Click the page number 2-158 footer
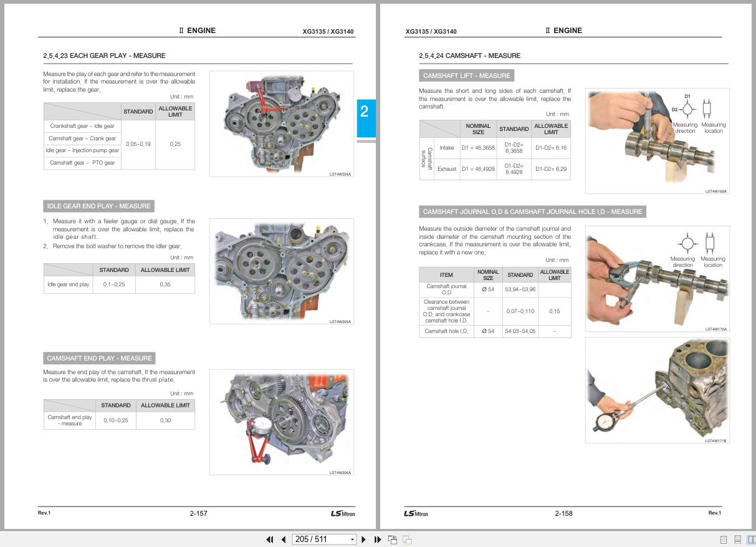Screen dimensions: 756x547 pos(563,513)
